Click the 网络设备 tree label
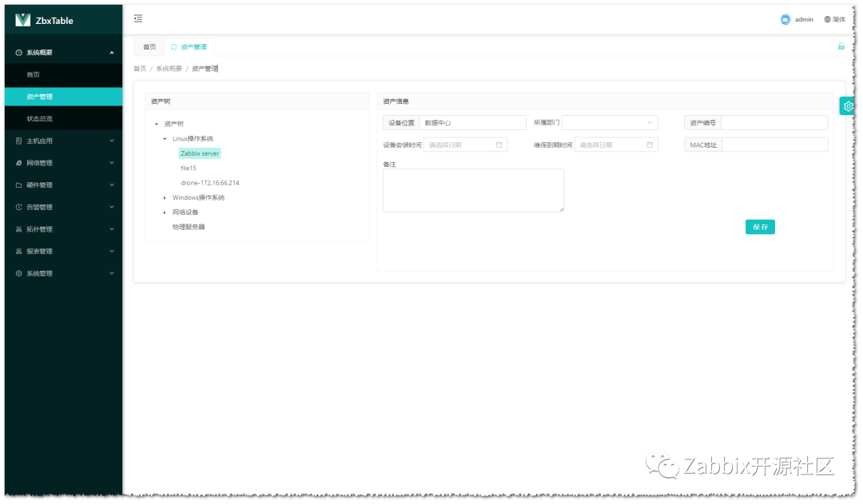This screenshot has height=504, width=863. [185, 212]
